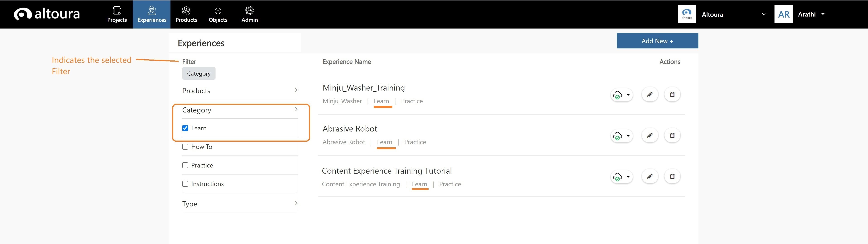Delete Abrasive Robot with trash icon
Screen dimensions: 868x244
pos(672,136)
